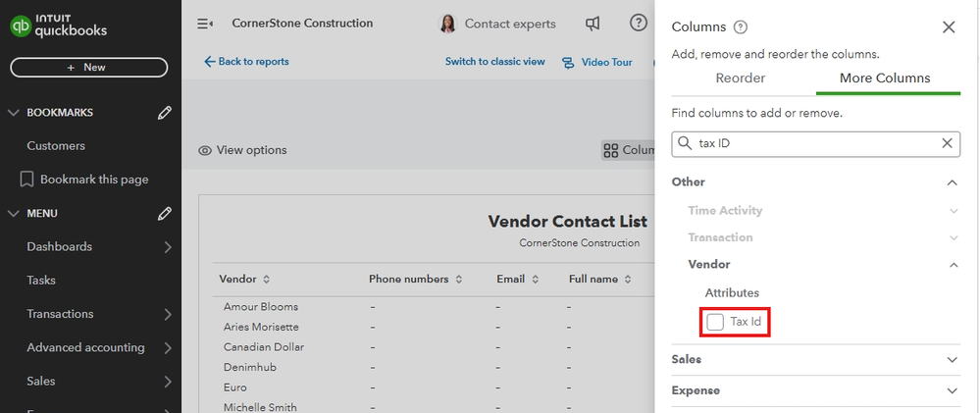Viewport: 980px width, 413px height.
Task: Select the More Columns tab
Action: [x=885, y=78]
